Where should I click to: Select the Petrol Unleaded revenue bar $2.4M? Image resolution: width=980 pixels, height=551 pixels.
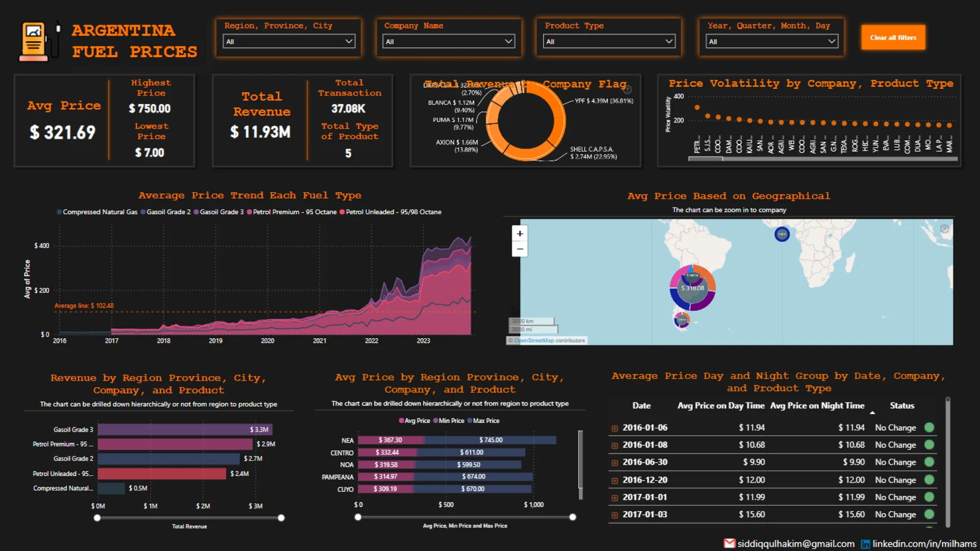pyautogui.click(x=162, y=473)
